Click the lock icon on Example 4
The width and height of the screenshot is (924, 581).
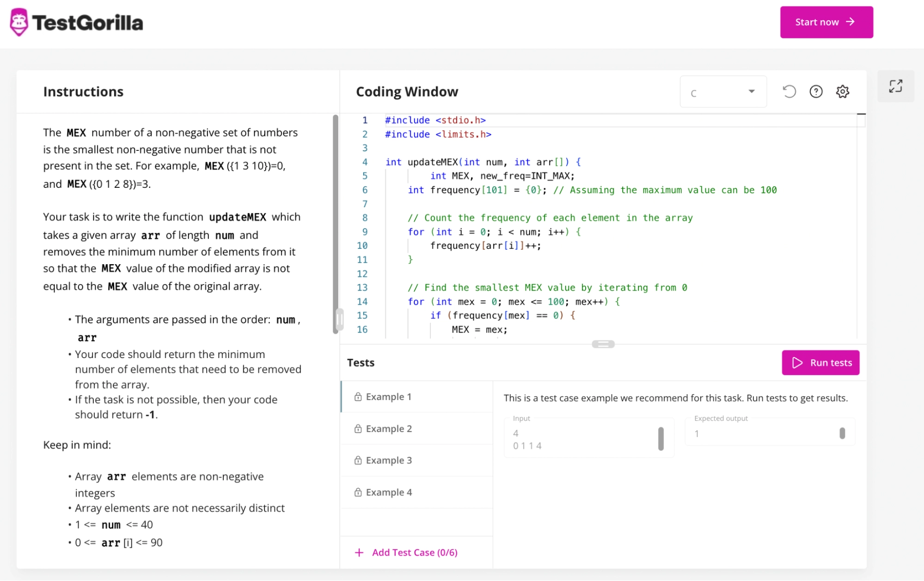358,492
